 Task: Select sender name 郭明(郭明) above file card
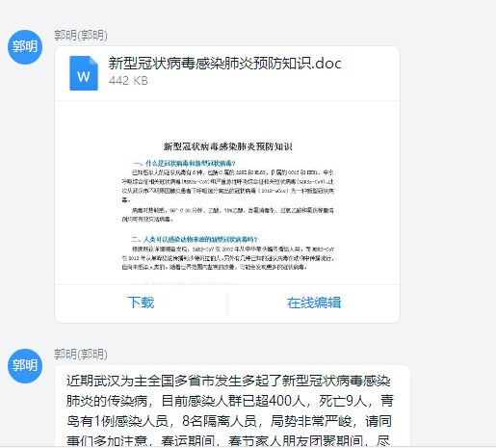pyautogui.click(x=81, y=35)
